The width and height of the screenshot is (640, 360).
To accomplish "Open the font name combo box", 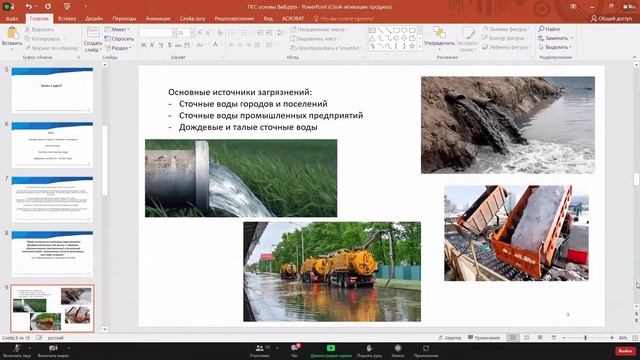I will pyautogui.click(x=157, y=33).
